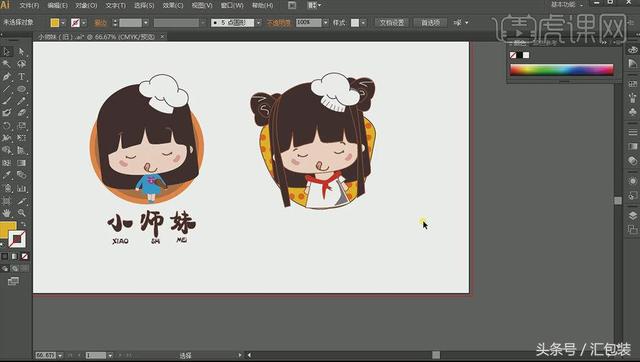Open the brush definition dropdown
Image resolution: width=640 pixels, height=362 pixels.
pos(258,23)
